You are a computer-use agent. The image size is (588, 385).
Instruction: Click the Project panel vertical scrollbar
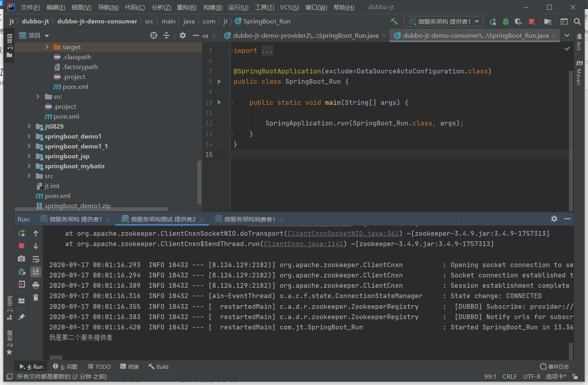click(199, 183)
